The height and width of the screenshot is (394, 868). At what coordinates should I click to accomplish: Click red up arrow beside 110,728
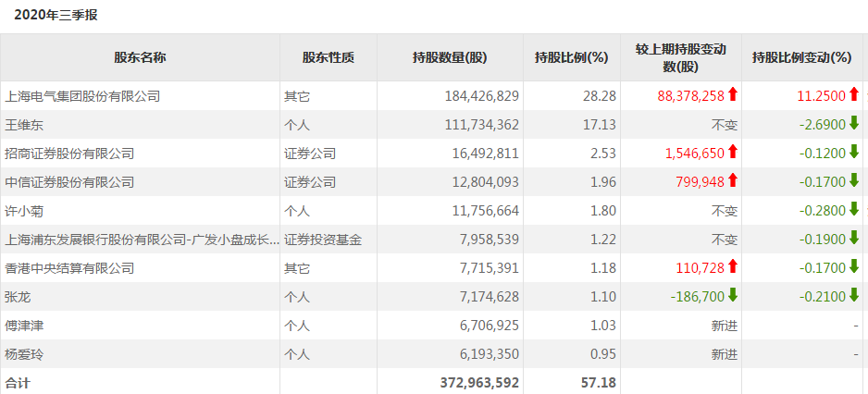click(733, 268)
